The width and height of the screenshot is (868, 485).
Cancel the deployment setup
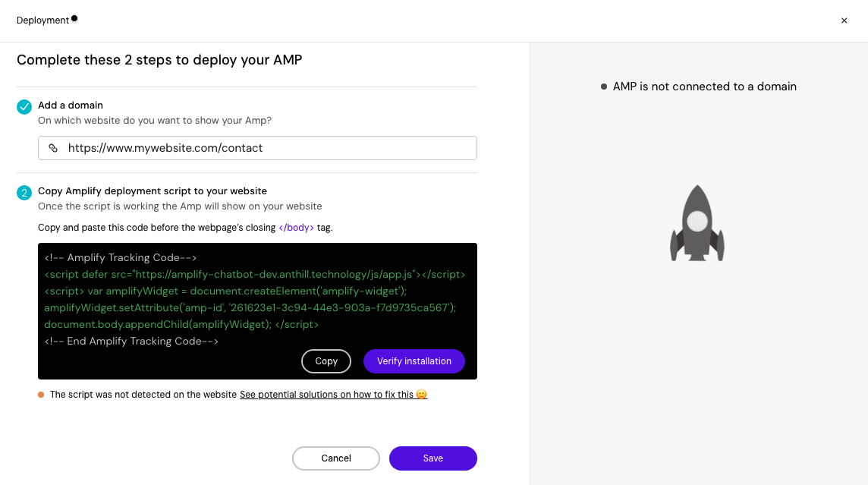335,458
